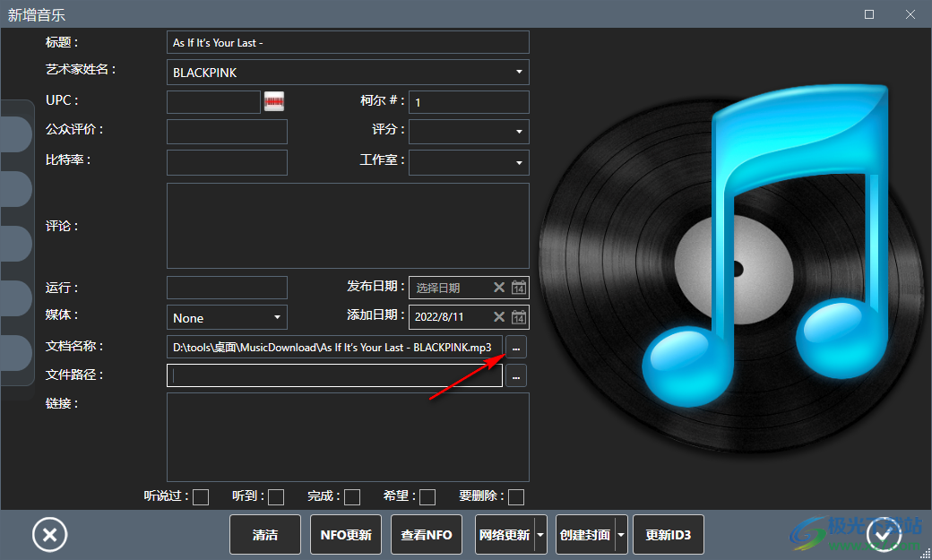Check the 听说过 checkbox
932x560 pixels.
(x=201, y=496)
